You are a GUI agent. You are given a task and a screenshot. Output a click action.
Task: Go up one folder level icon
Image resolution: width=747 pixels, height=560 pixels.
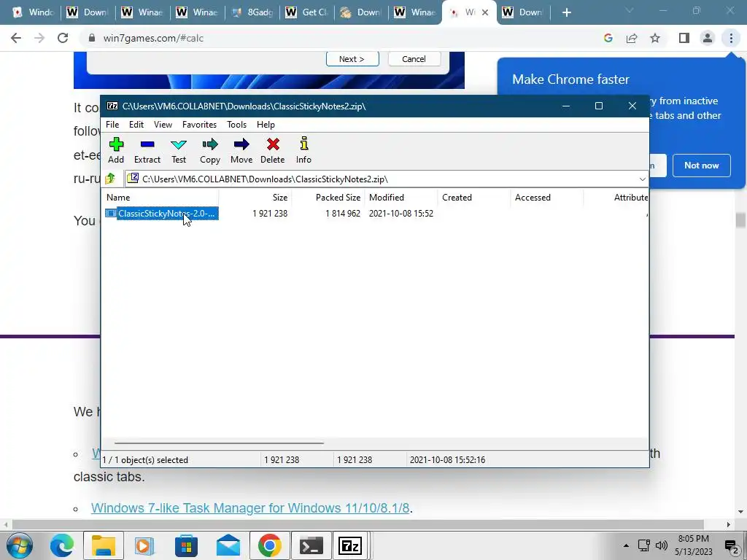click(111, 179)
